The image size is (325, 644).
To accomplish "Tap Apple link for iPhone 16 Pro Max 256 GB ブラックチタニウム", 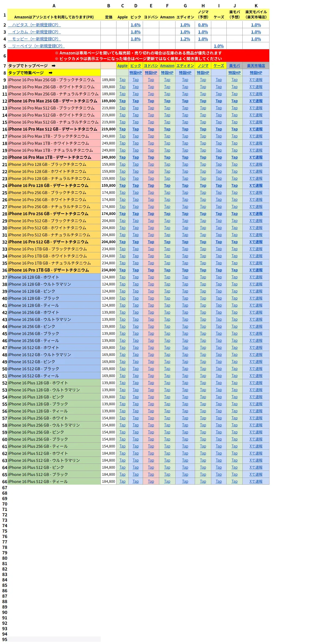I will point(122,80).
